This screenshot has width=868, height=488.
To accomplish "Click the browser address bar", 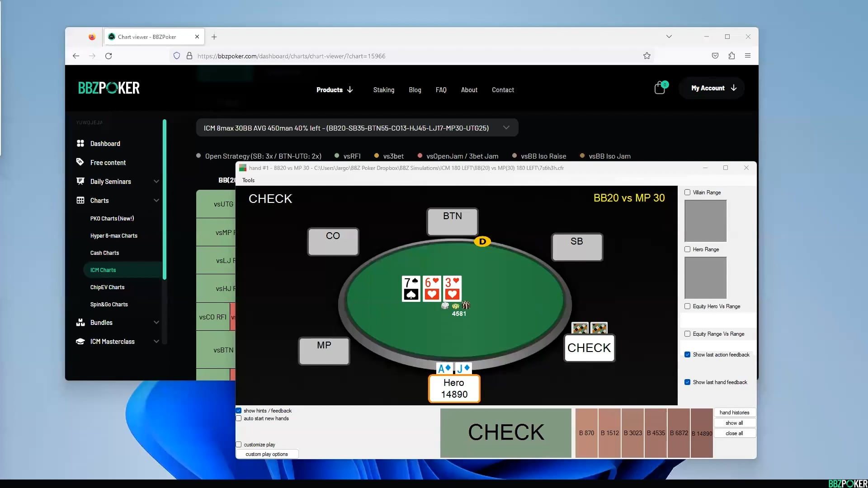I will pos(291,56).
